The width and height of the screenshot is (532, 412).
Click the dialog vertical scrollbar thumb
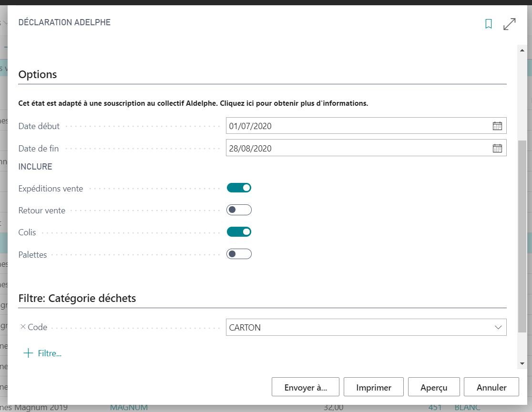(x=522, y=236)
